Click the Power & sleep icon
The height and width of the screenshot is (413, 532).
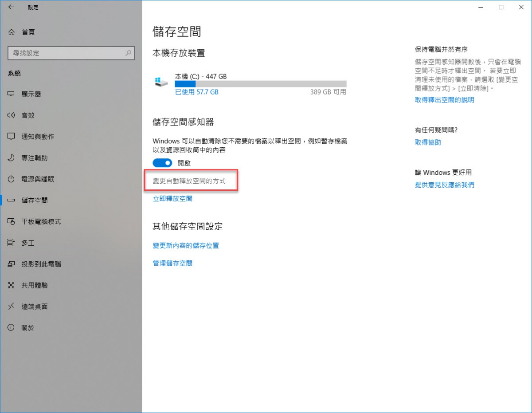[12, 179]
